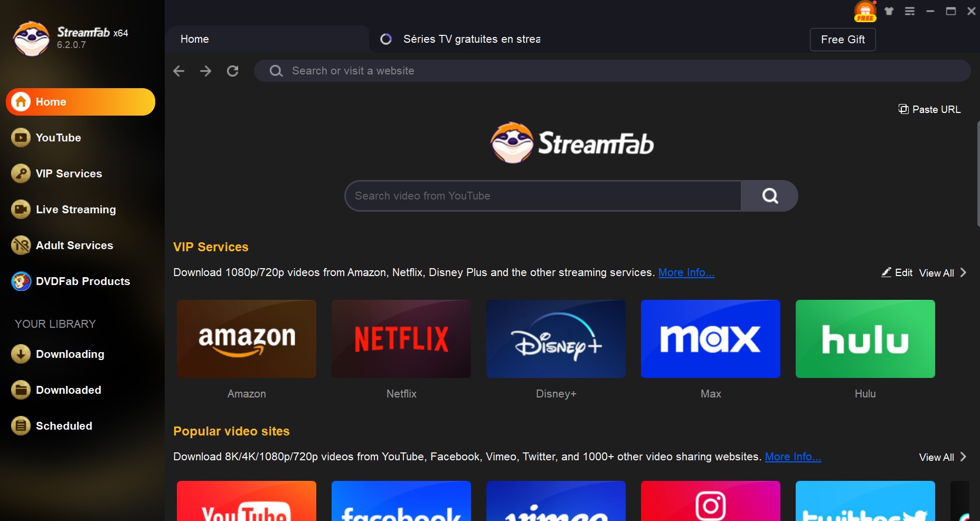Click the StreamFab sloth logo in sidebar
The height and width of the screenshot is (521, 980).
31,39
